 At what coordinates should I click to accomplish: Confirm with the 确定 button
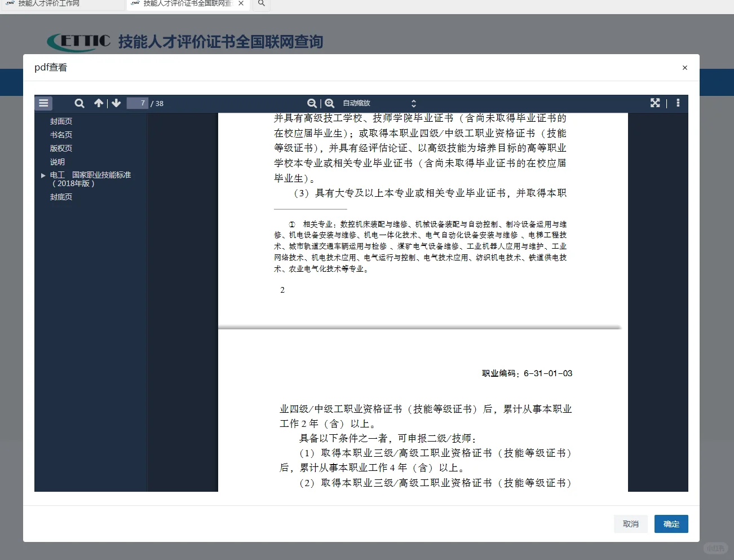(x=671, y=524)
